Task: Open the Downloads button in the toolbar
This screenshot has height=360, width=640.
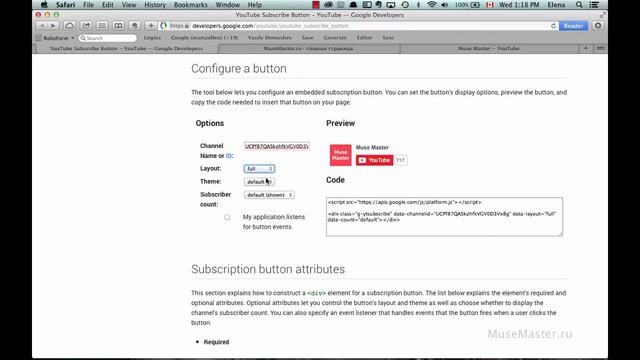Action: 598,26
